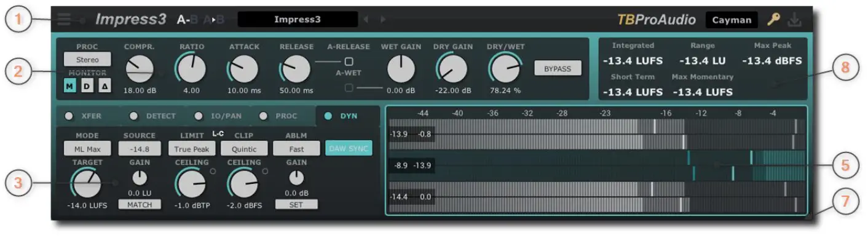Toggle the DAW SYNC button
Screen dimensions: 868x238
point(349,148)
